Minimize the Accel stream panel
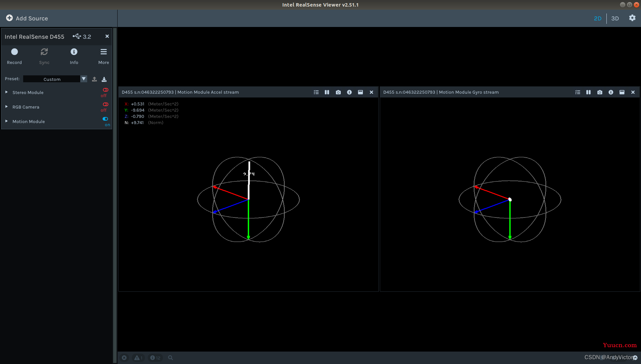Image resolution: width=641 pixels, height=364 pixels. point(360,92)
